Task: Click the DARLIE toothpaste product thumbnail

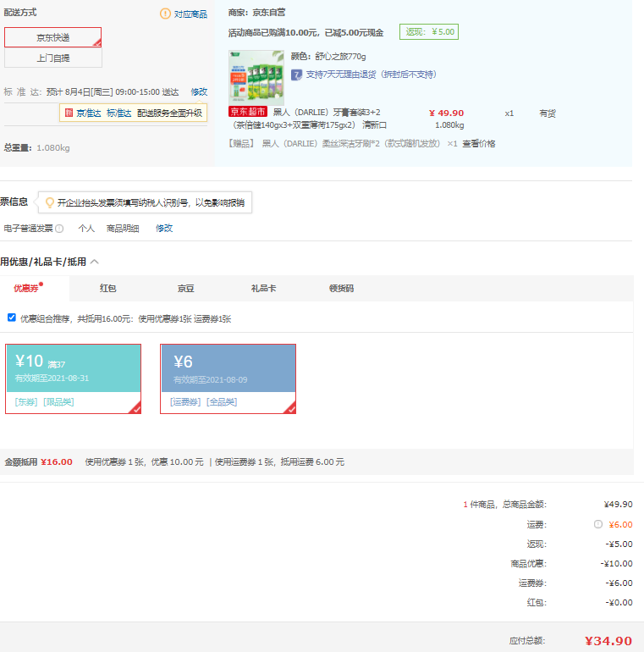Action: click(256, 77)
